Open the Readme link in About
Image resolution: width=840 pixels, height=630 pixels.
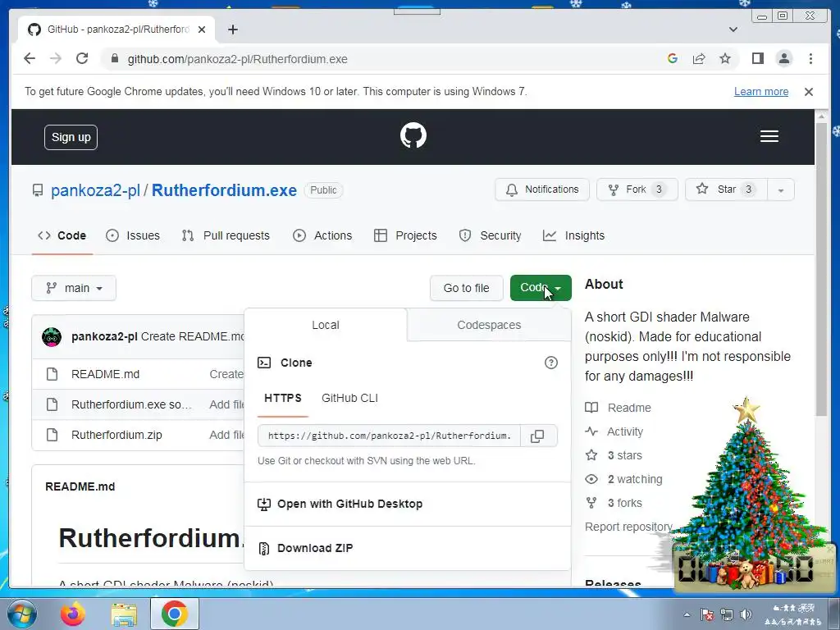tap(629, 408)
